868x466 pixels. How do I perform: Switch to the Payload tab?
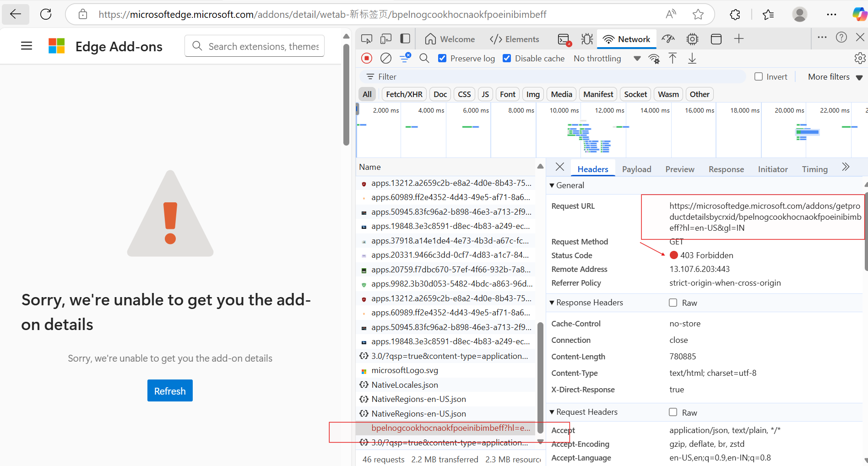636,169
